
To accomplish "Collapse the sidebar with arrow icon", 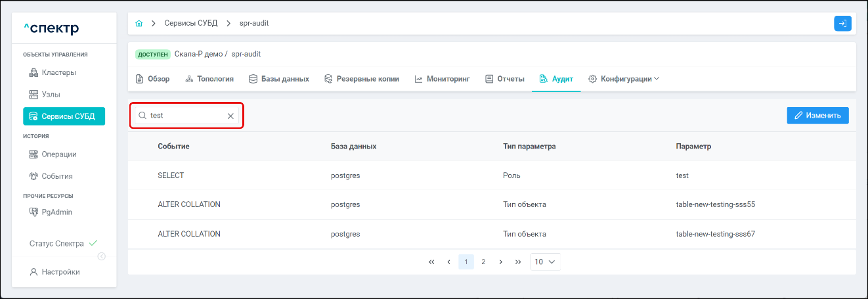I will pyautogui.click(x=102, y=256).
